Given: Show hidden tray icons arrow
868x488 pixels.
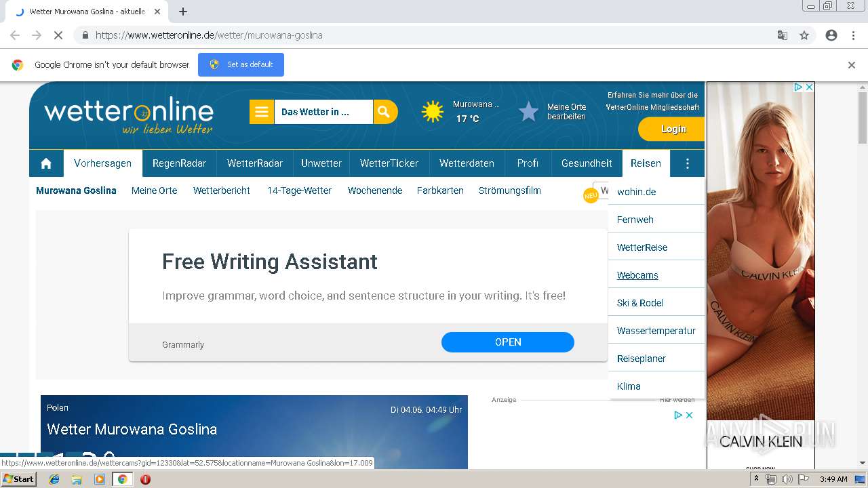Looking at the screenshot, I should coord(756,479).
